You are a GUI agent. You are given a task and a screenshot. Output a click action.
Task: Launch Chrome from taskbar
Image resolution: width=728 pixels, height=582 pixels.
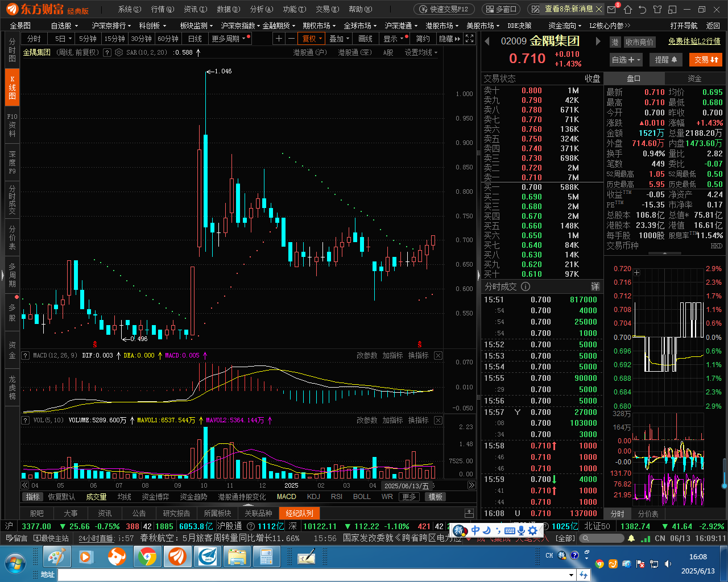click(x=147, y=557)
